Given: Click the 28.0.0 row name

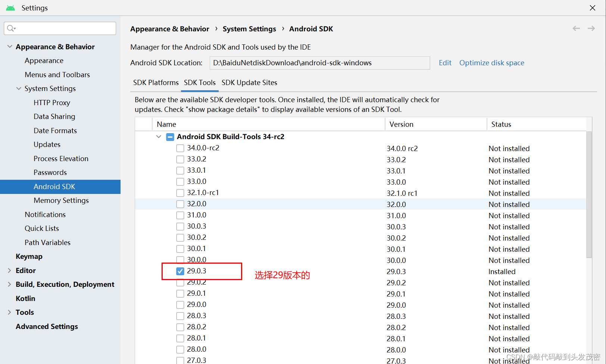Looking at the screenshot, I should tap(197, 349).
